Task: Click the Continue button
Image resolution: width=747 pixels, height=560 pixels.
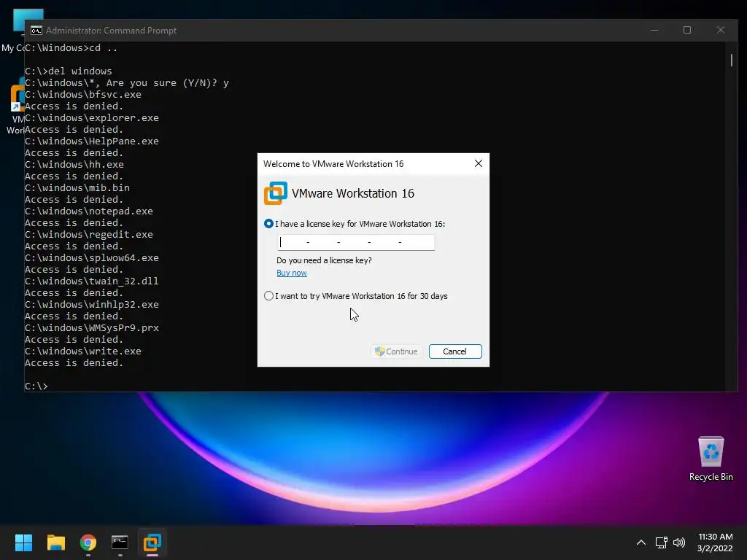Action: (x=396, y=351)
